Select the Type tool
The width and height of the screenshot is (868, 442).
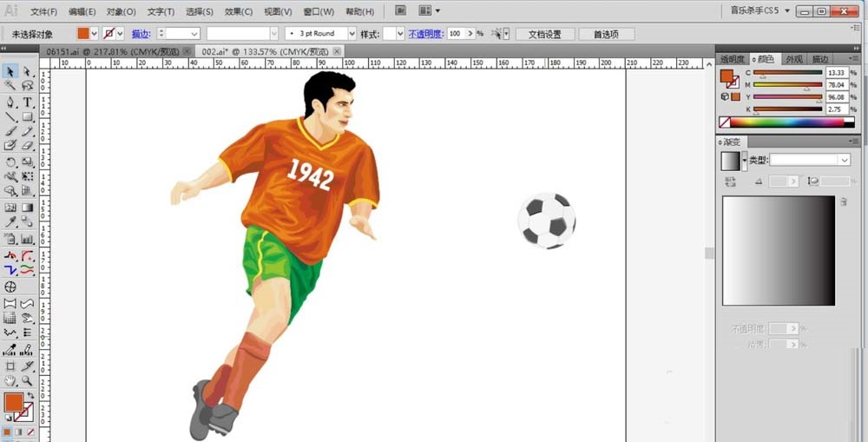(x=28, y=102)
